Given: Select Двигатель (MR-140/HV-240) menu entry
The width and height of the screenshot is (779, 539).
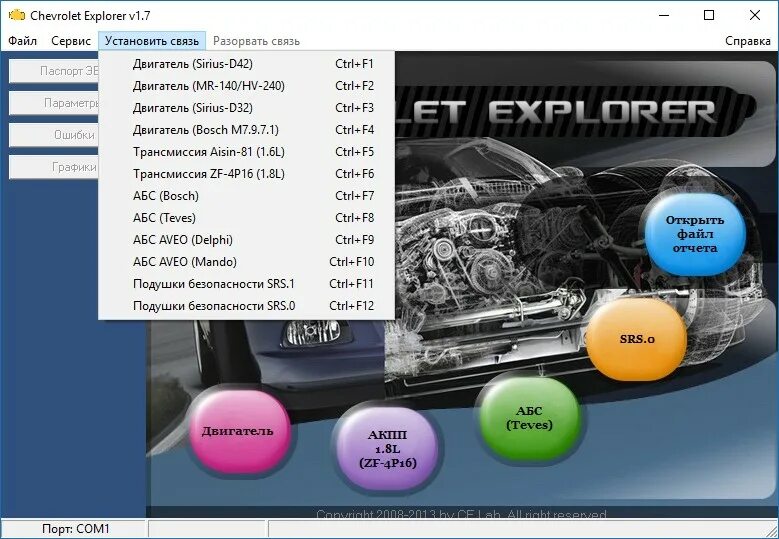Looking at the screenshot, I should point(246,86).
